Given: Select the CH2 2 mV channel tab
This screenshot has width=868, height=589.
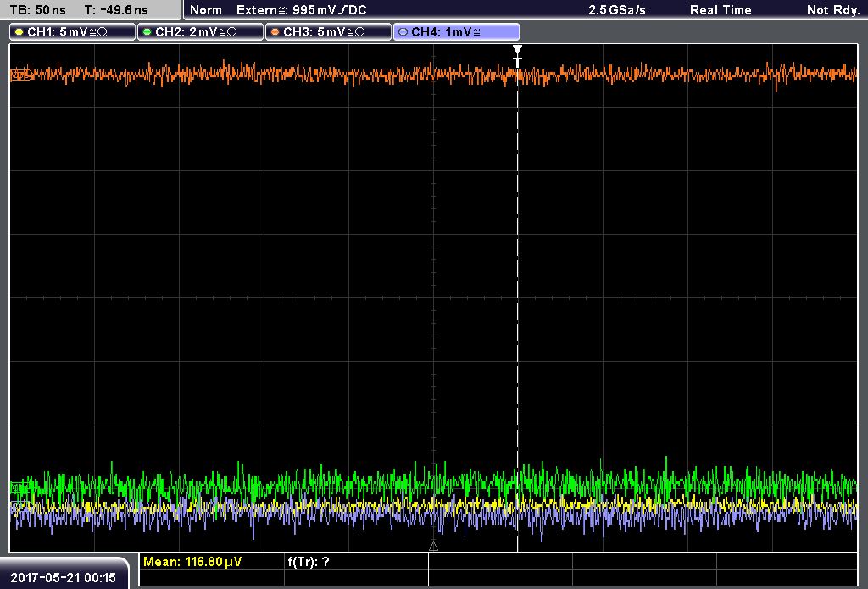Looking at the screenshot, I should (200, 32).
